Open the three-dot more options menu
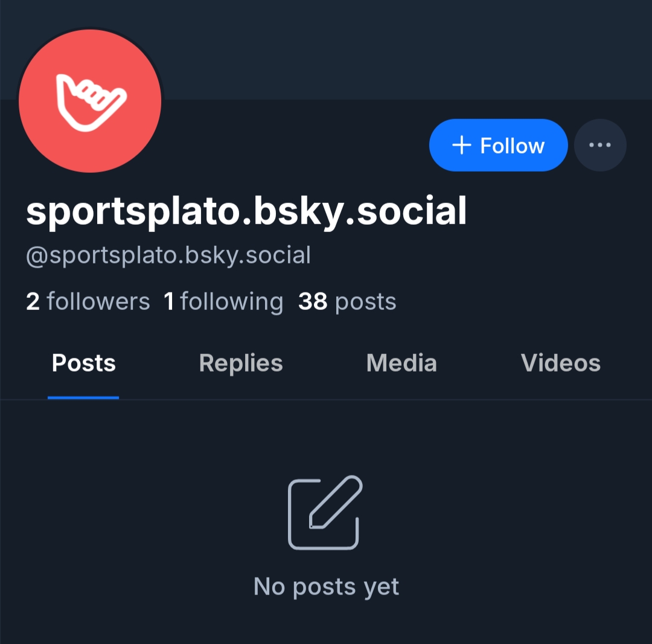The width and height of the screenshot is (652, 644). (600, 145)
